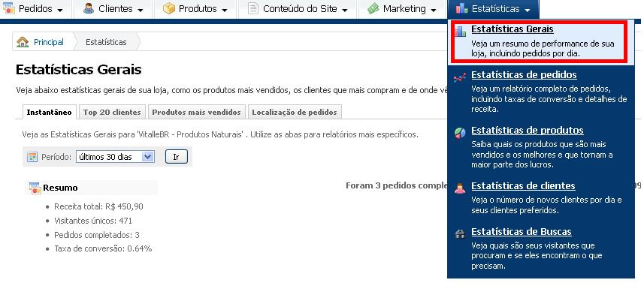
Task: Click the Resumo section icon
Action: point(35,188)
